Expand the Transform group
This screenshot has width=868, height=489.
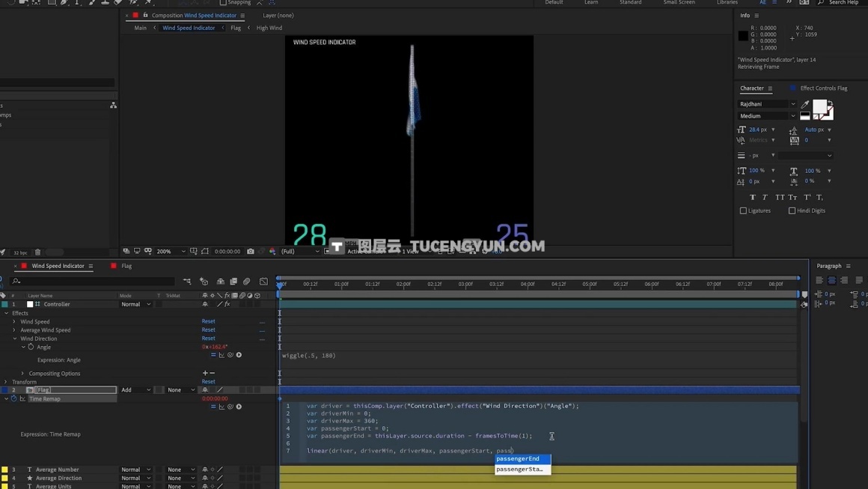click(x=6, y=382)
